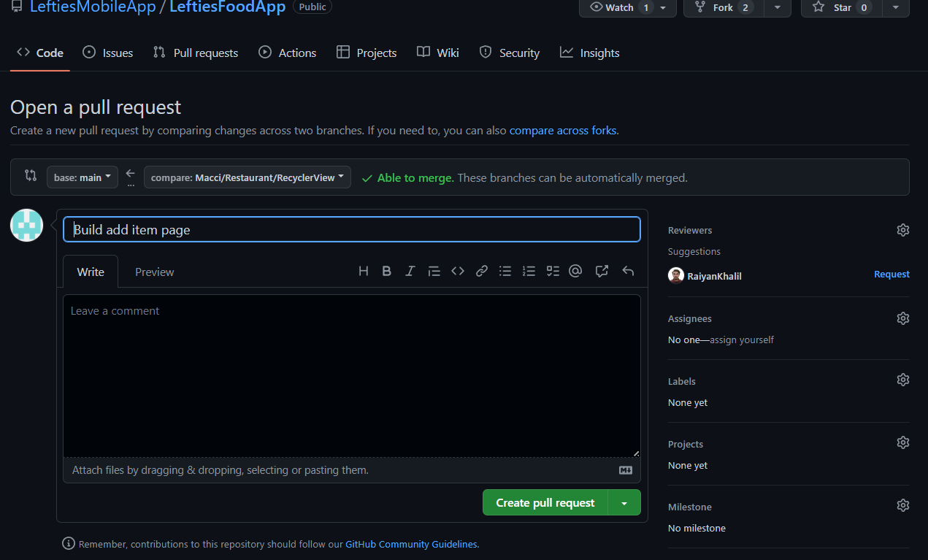Open the Security tab
The height and width of the screenshot is (560, 928).
pos(510,53)
